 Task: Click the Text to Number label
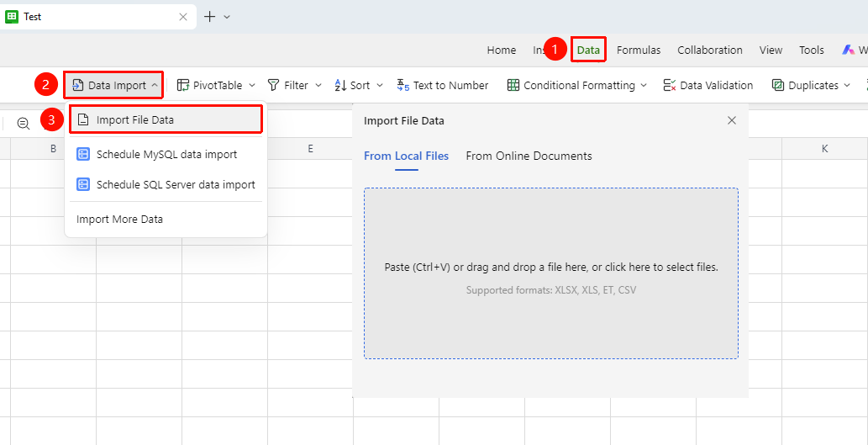(x=450, y=85)
